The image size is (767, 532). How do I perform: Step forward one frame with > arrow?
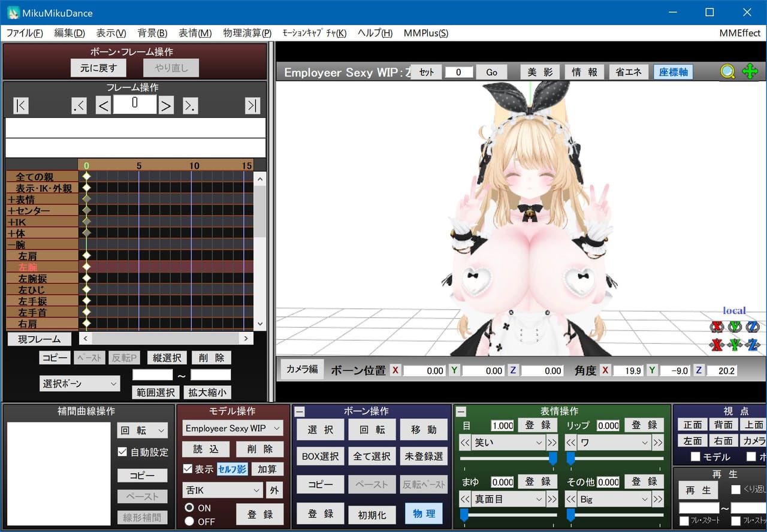tap(166, 106)
